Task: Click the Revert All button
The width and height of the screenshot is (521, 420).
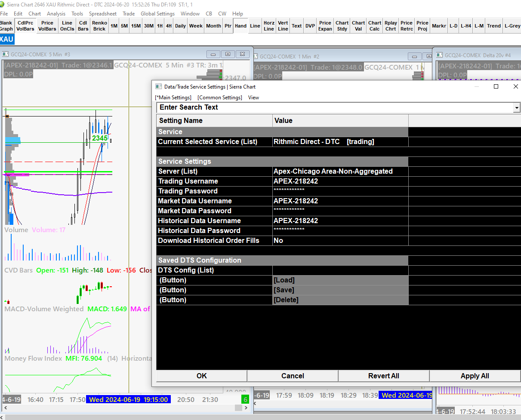Action: [383, 376]
